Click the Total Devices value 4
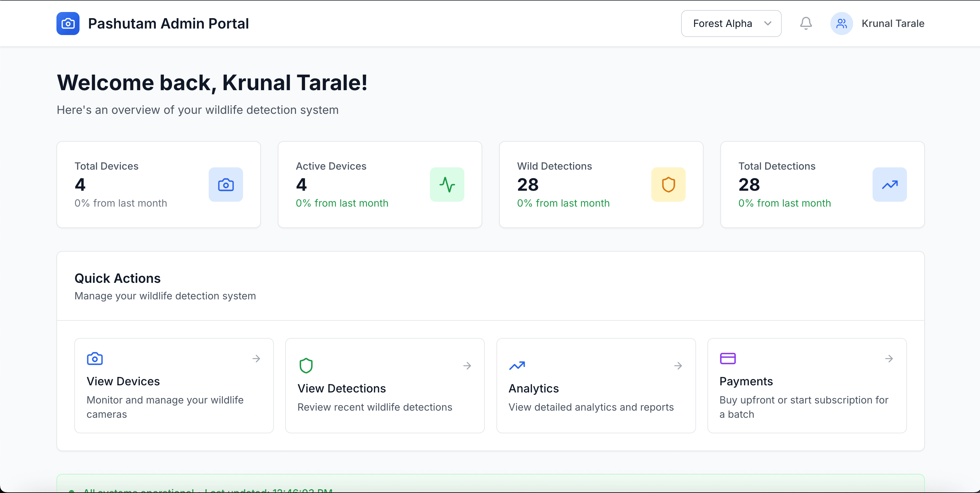The image size is (980, 493). click(80, 185)
